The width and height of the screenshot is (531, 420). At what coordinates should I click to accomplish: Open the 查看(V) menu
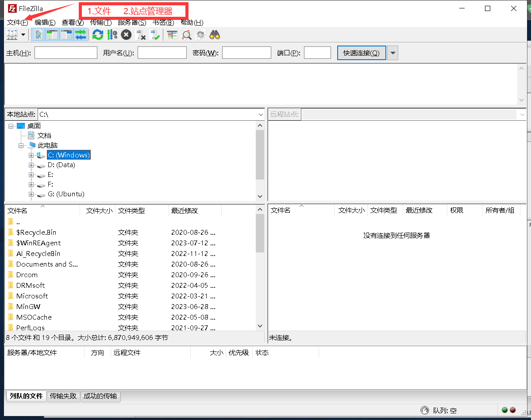click(73, 23)
